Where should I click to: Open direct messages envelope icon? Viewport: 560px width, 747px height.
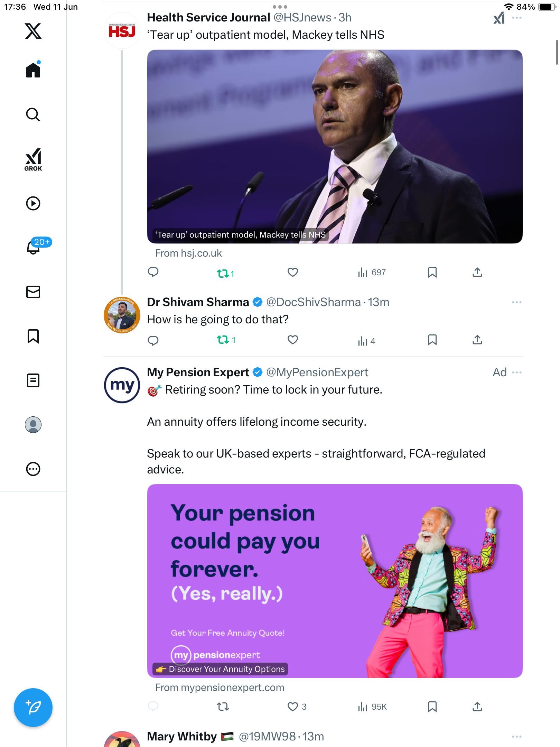[33, 292]
